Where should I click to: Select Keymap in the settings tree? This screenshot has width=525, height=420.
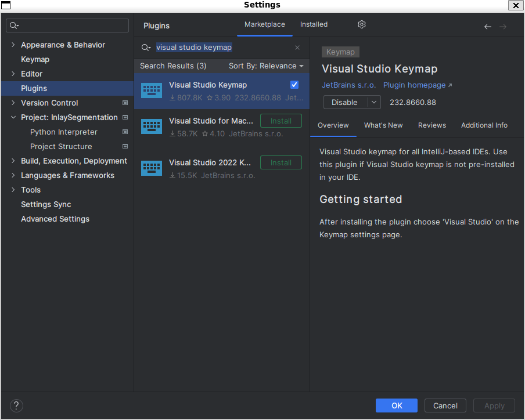35,59
